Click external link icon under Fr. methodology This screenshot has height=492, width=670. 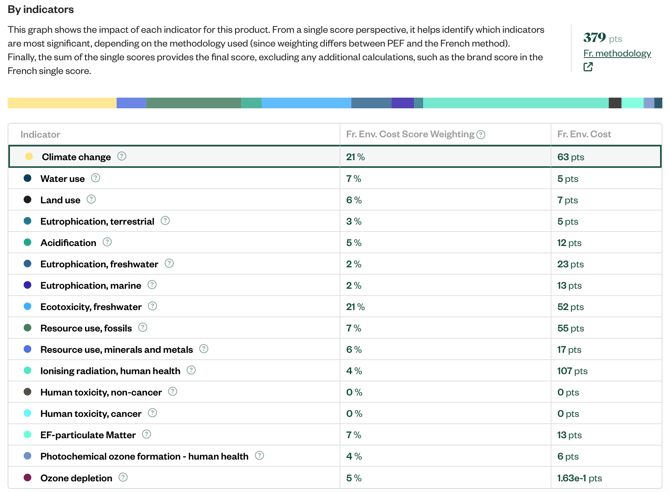pos(588,67)
